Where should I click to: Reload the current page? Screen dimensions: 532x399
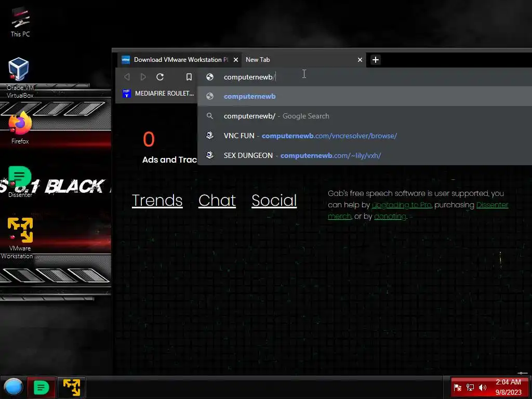click(160, 77)
